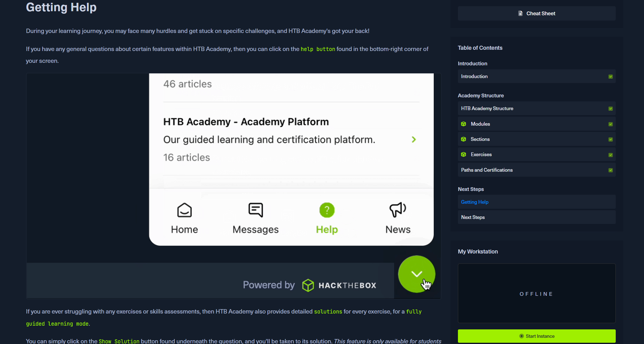The width and height of the screenshot is (644, 344).
Task: Click the News megaphone icon
Action: click(398, 210)
